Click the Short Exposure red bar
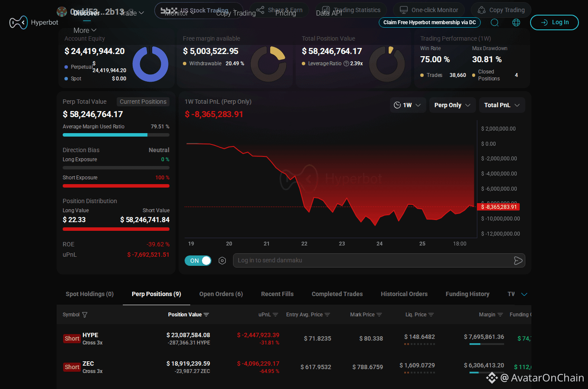Image resolution: width=588 pixels, height=389 pixels. coord(116,186)
